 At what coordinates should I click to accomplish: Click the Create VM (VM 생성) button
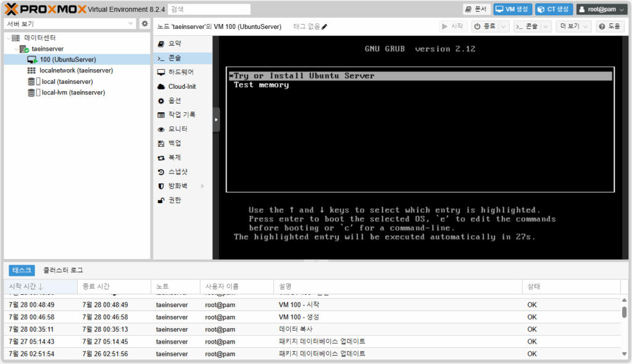(512, 9)
